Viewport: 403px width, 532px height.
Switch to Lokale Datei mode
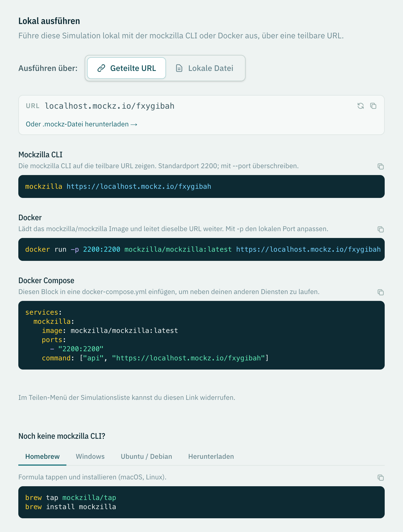click(x=205, y=68)
